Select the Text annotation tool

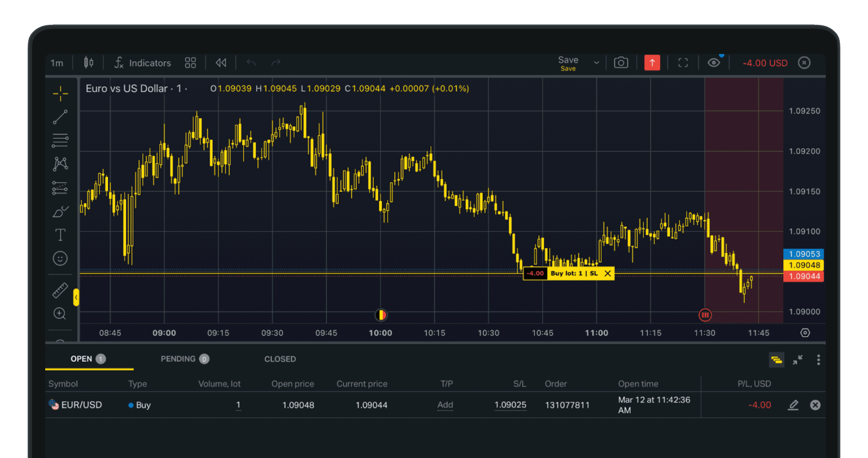(60, 234)
